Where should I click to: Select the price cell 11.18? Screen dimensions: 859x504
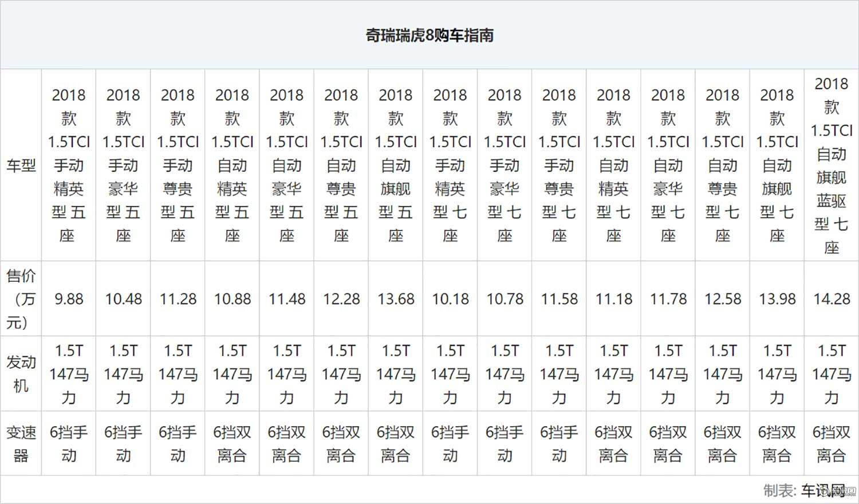tap(614, 299)
